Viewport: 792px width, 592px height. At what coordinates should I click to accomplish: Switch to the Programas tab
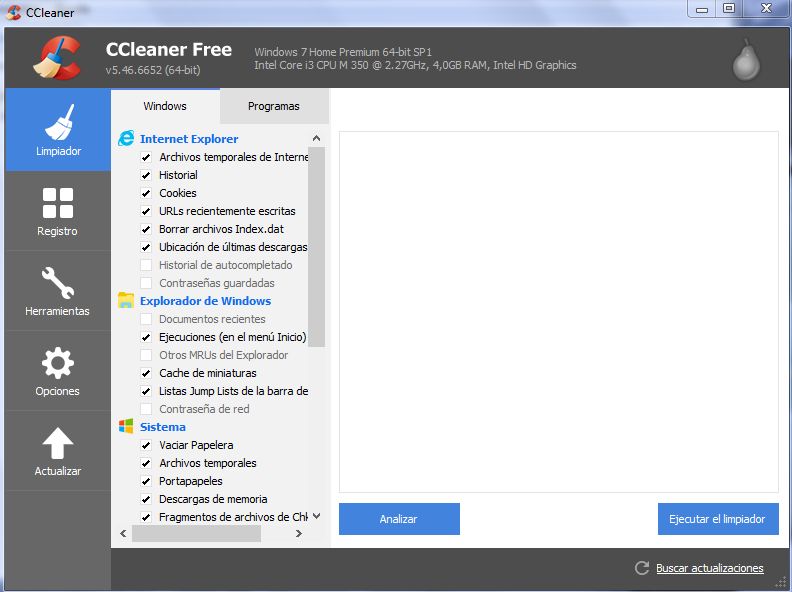point(274,106)
